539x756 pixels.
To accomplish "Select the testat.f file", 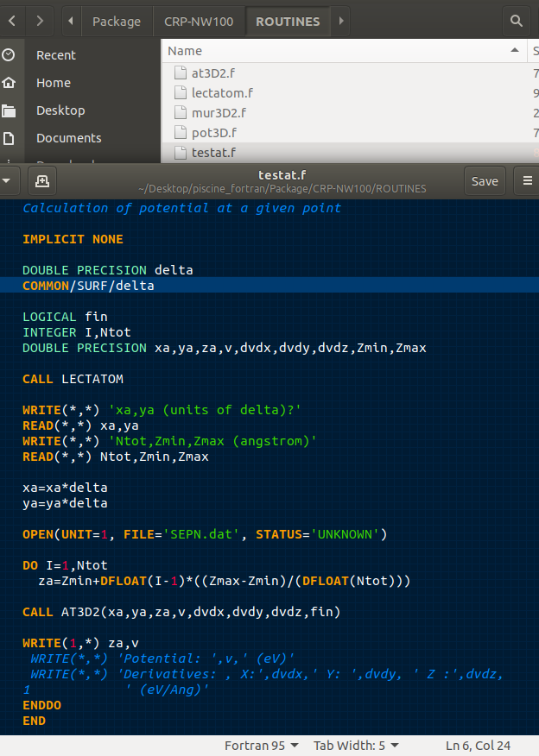I will (213, 153).
